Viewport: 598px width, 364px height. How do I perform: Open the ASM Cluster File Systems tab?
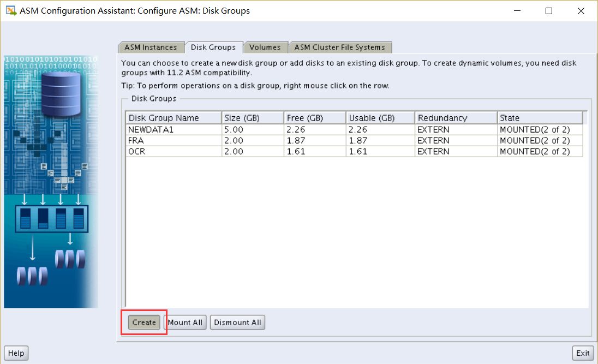coord(340,47)
